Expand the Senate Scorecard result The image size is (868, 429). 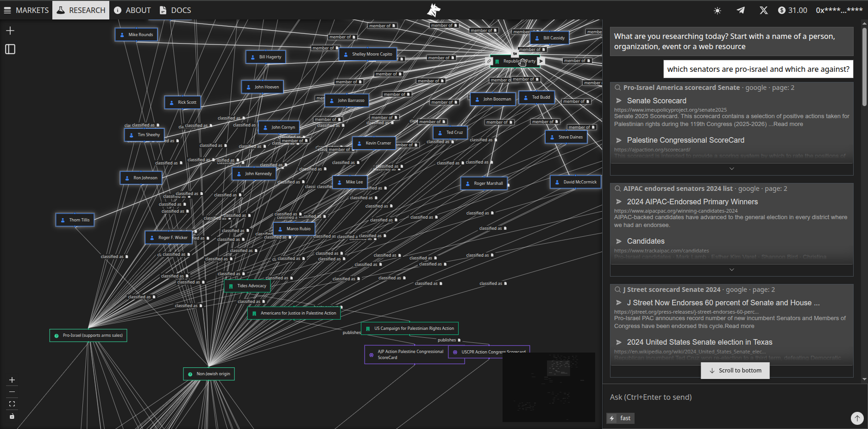(619, 101)
